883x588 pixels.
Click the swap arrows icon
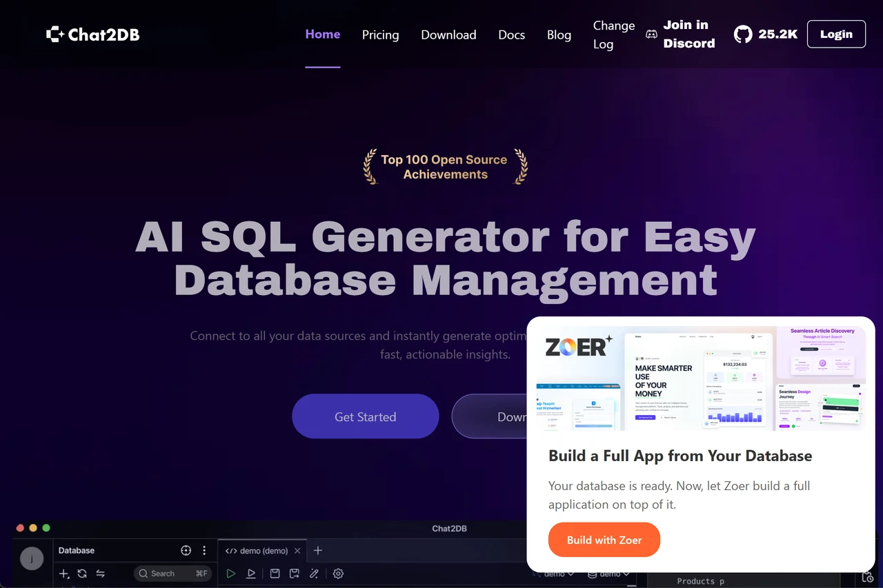(100, 574)
